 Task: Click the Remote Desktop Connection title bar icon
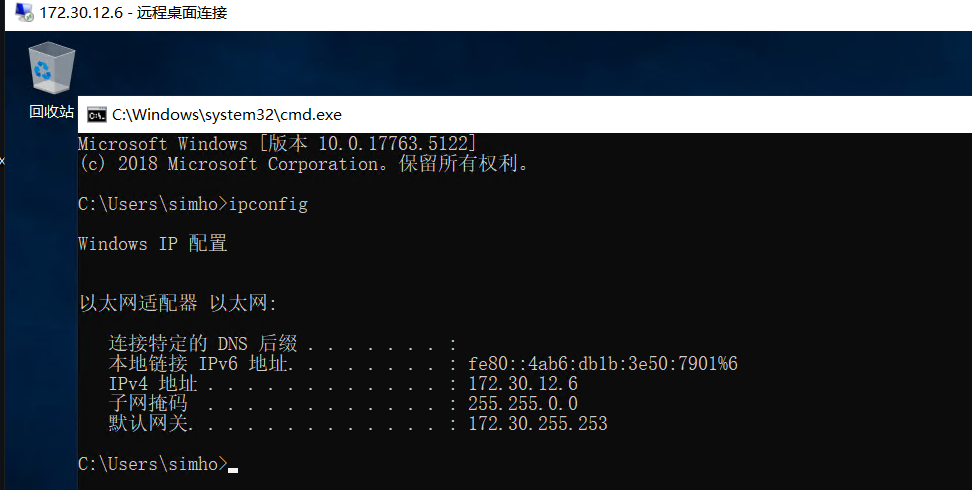24,12
